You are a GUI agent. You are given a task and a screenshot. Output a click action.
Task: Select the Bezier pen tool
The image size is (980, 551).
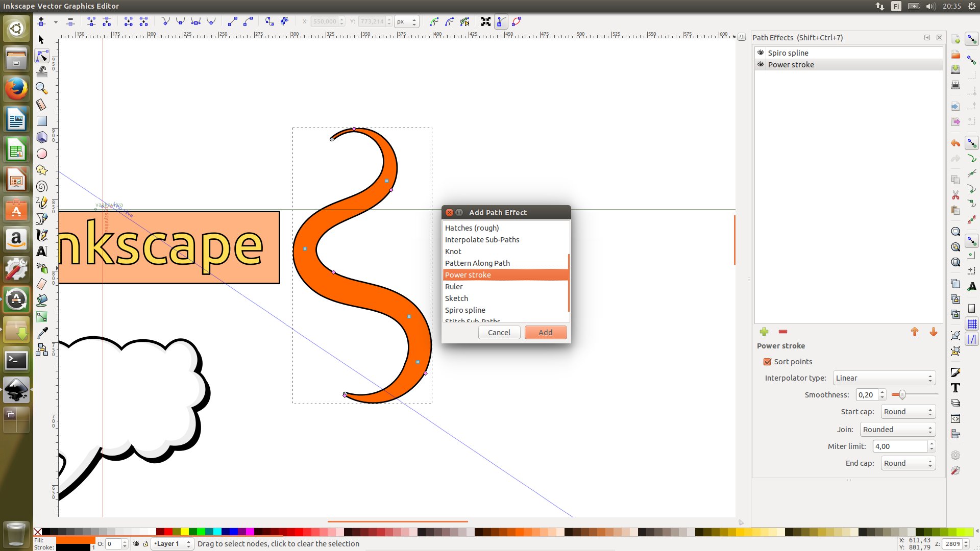tap(42, 219)
